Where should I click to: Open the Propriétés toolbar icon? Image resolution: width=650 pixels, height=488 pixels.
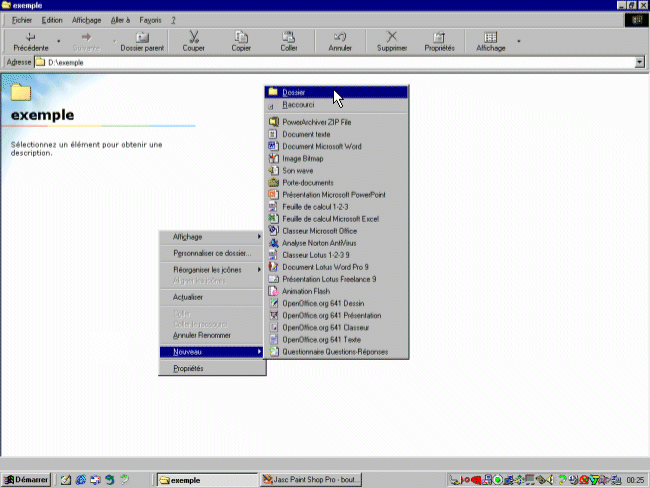point(439,37)
